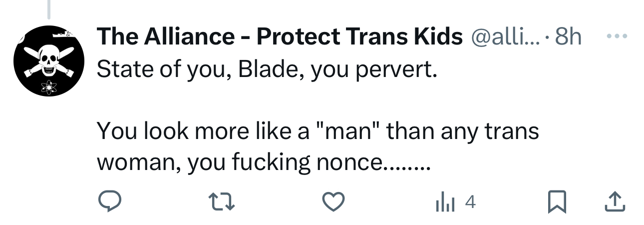644x225 pixels.
Task: Click the 'Protect Trans Kids' part of name
Action: coord(359,36)
